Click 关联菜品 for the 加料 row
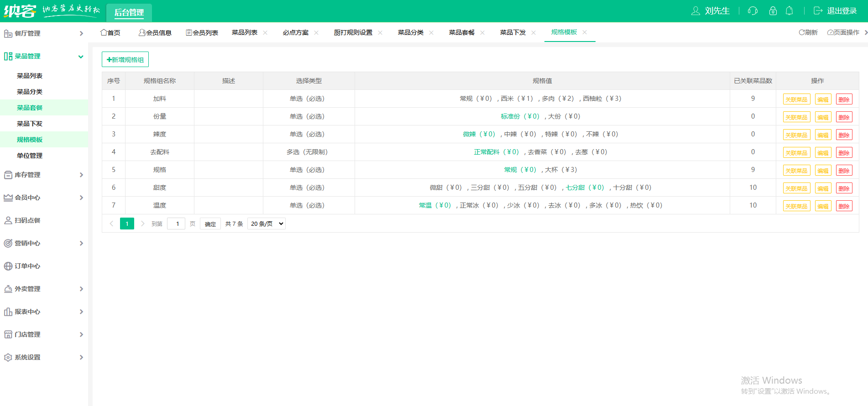The image size is (868, 406). (796, 99)
